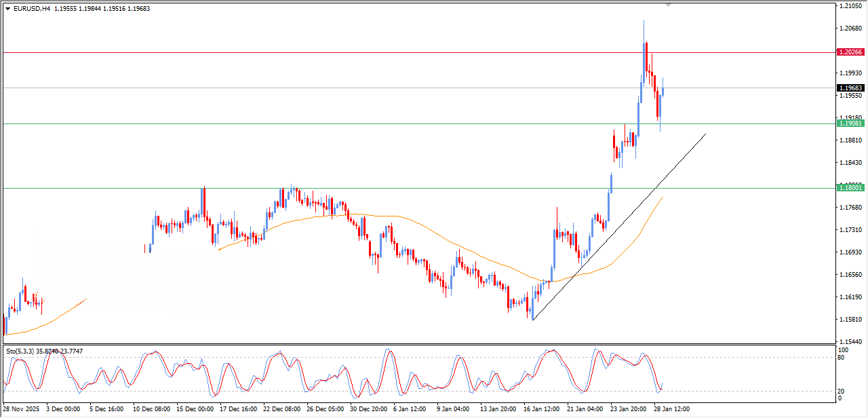Click the 30 Dec 20:00 time label
The width and height of the screenshot is (868, 418).
pos(368,410)
